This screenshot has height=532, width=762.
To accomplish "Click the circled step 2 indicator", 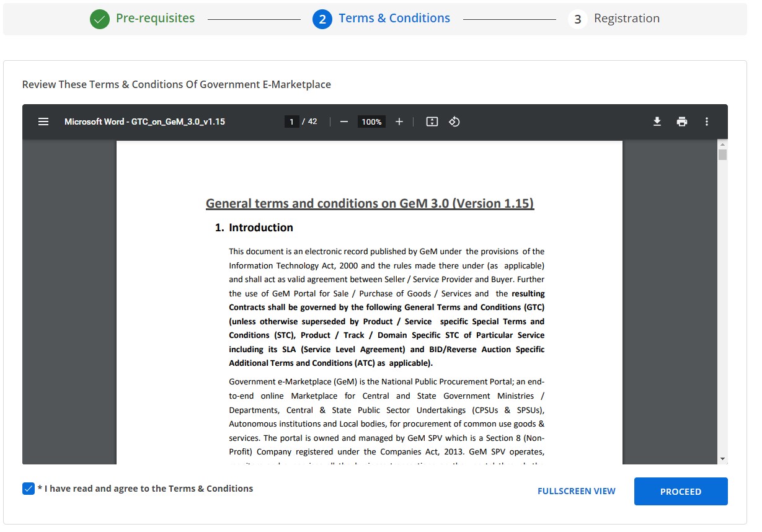I will point(322,19).
